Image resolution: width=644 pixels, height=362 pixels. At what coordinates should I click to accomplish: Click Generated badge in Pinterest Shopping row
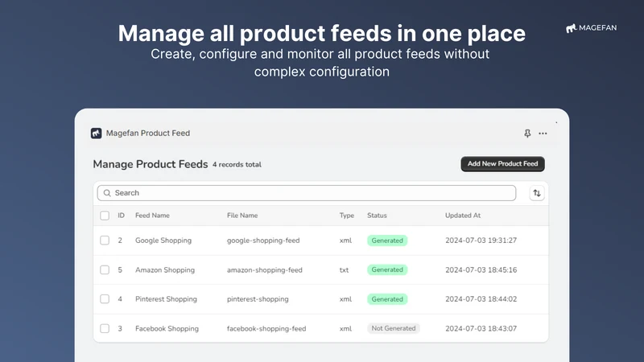387,299
